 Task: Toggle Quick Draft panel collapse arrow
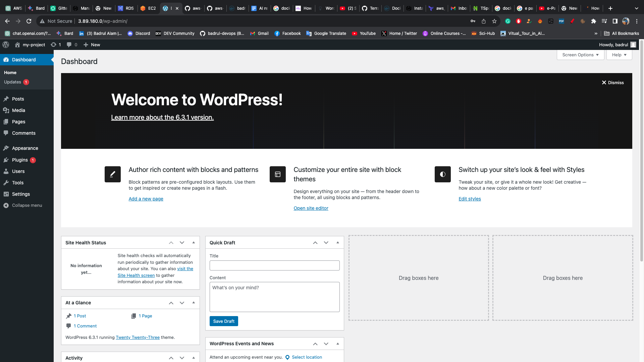tap(338, 242)
